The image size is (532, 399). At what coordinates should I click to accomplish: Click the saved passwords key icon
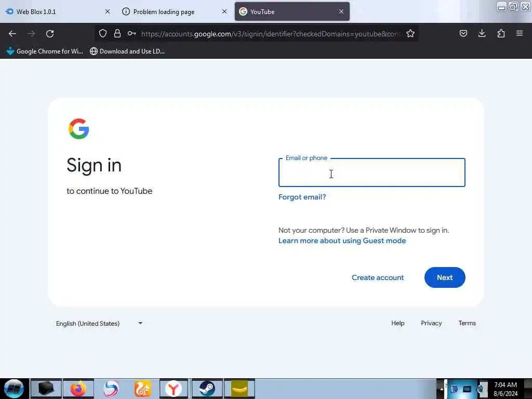pos(131,33)
